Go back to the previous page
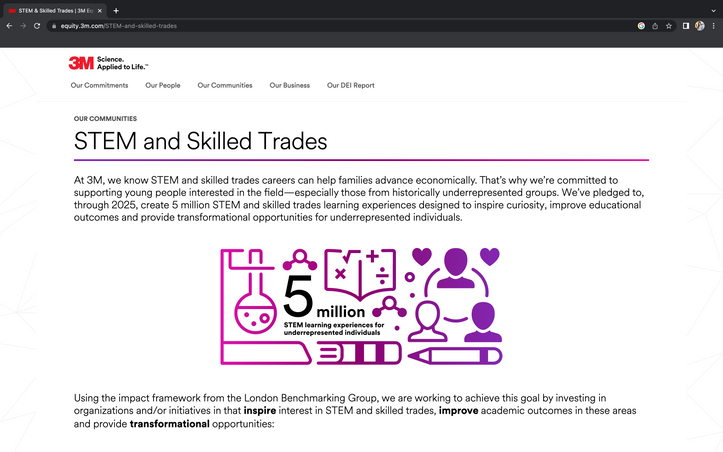Screen dimensions: 723x452 [x=9, y=26]
